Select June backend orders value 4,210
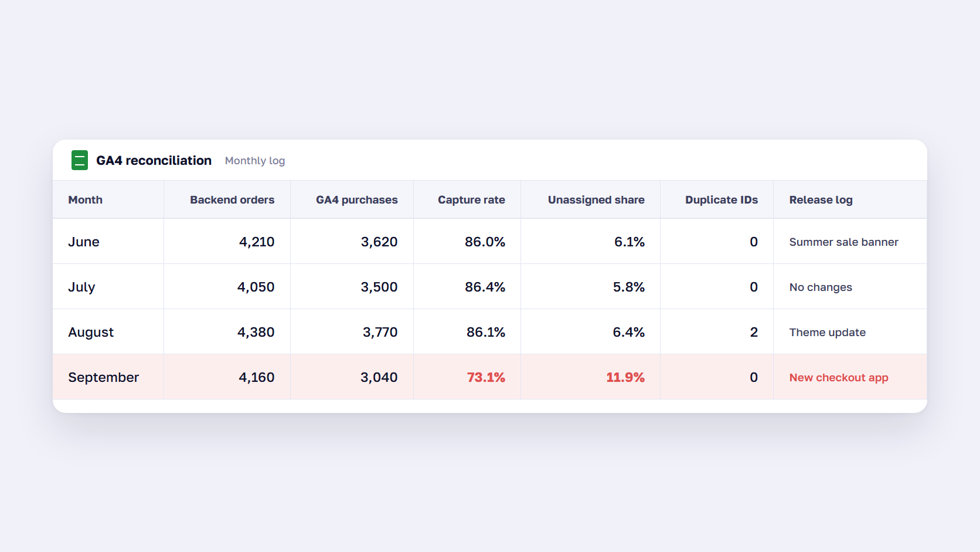This screenshot has width=980, height=552. click(257, 242)
